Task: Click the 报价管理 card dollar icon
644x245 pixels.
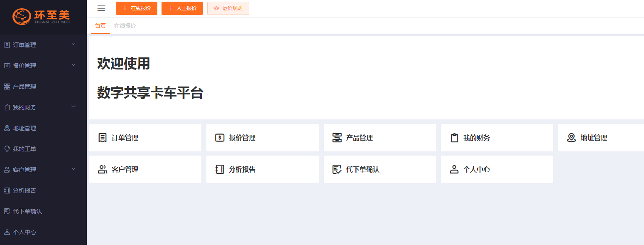Action: coord(220,138)
